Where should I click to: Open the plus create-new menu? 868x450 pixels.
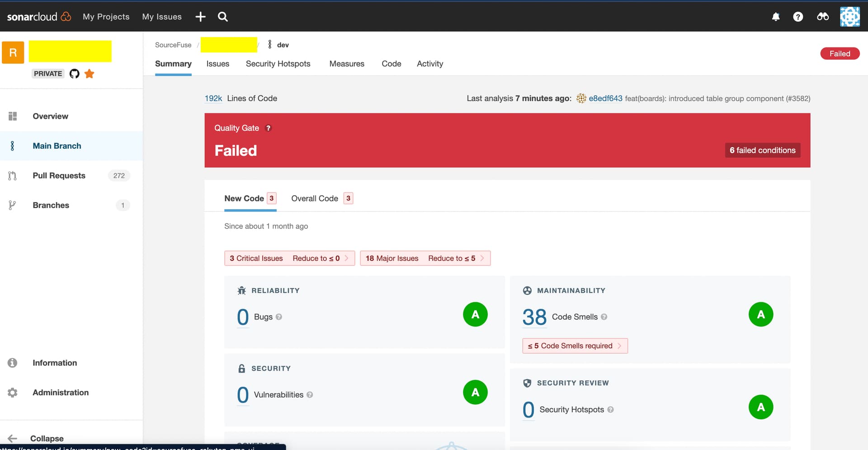coord(200,17)
